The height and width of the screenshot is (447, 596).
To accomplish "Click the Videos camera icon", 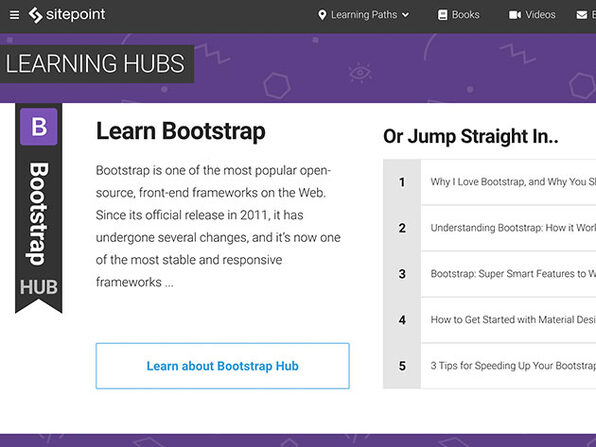I will pyautogui.click(x=515, y=15).
